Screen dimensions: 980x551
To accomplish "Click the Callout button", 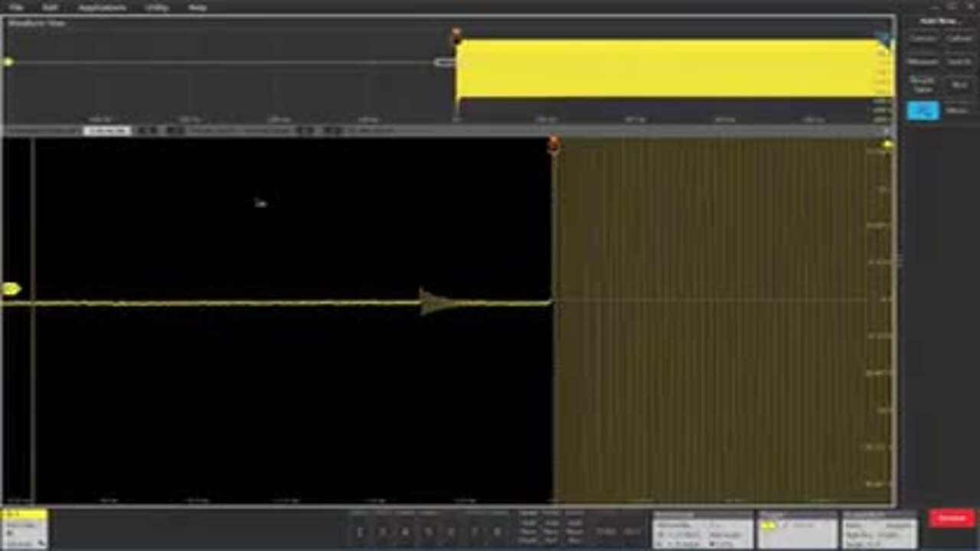I will click(x=959, y=38).
